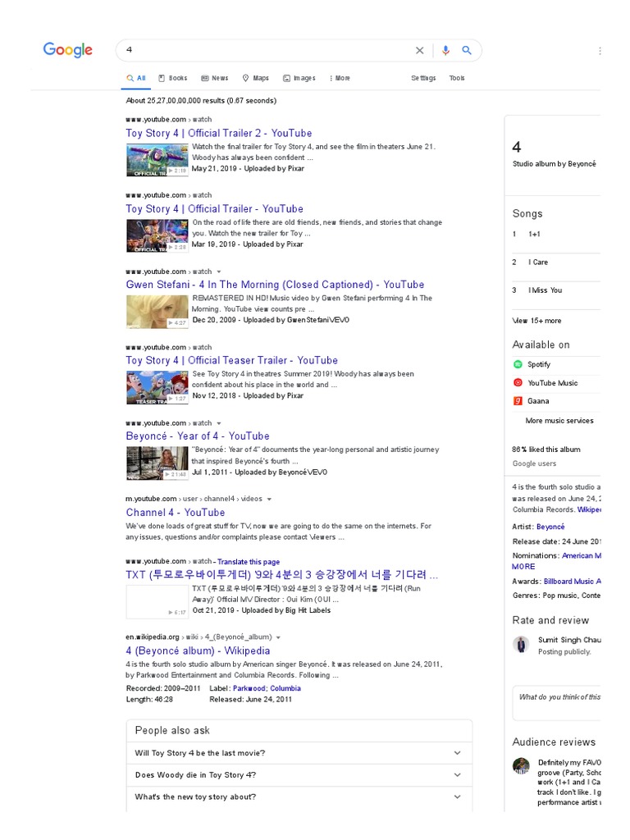The width and height of the screenshot is (630, 840).
Task: Click MORE under Nominations
Action: (x=523, y=567)
